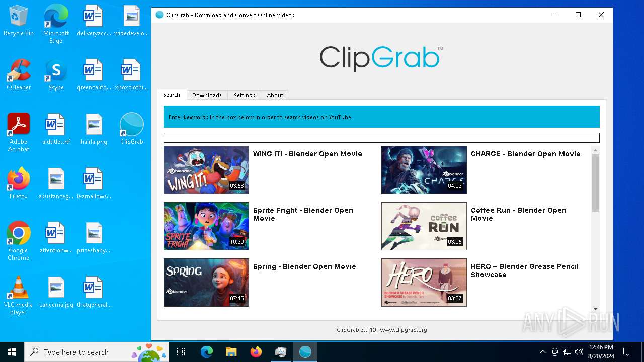Show hidden system tray icons
644x362 pixels.
[x=542, y=352]
